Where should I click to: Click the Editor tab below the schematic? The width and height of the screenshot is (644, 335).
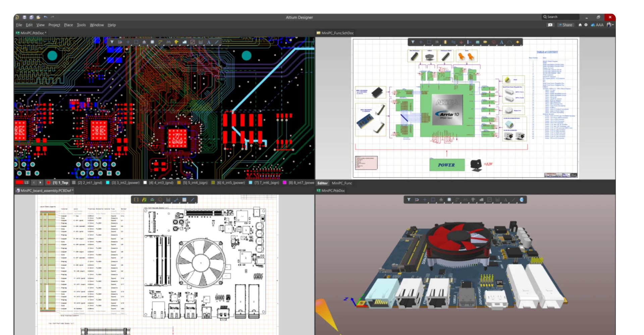click(x=323, y=183)
